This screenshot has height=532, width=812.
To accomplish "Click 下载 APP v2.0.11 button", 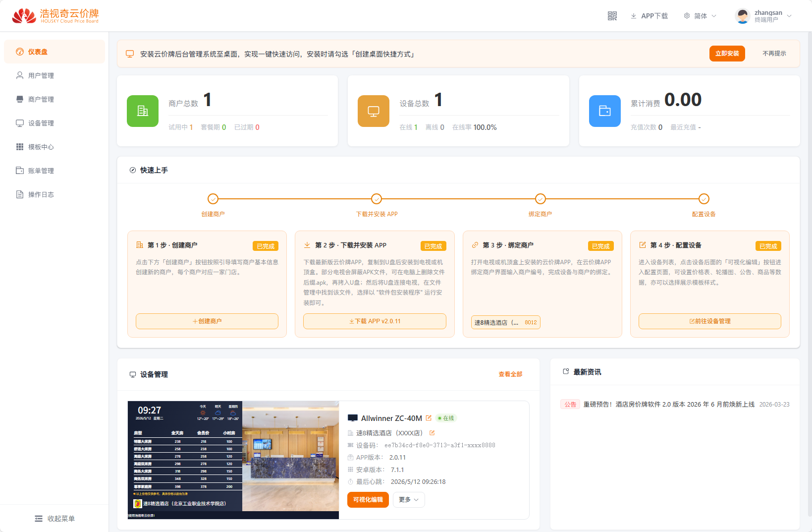I will pos(375,321).
